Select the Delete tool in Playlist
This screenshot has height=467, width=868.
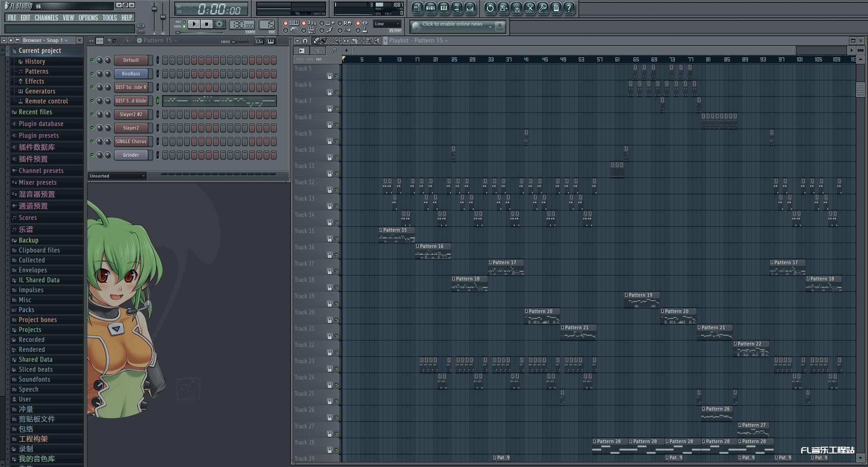[331, 41]
